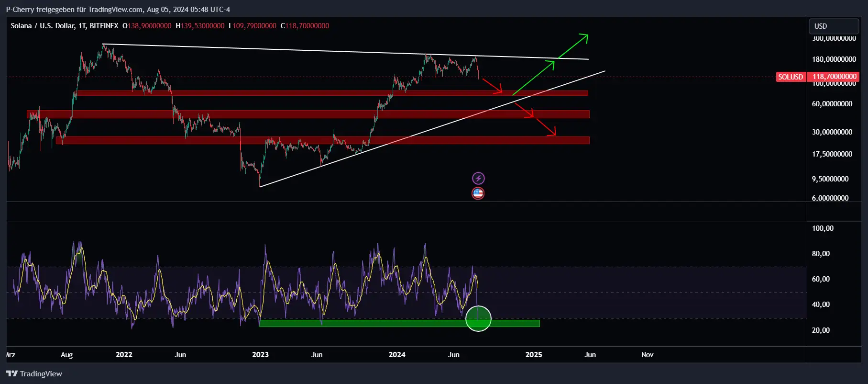This screenshot has width=868, height=384.
Task: Click the 9,50000000 price axis label
Action: point(830,179)
